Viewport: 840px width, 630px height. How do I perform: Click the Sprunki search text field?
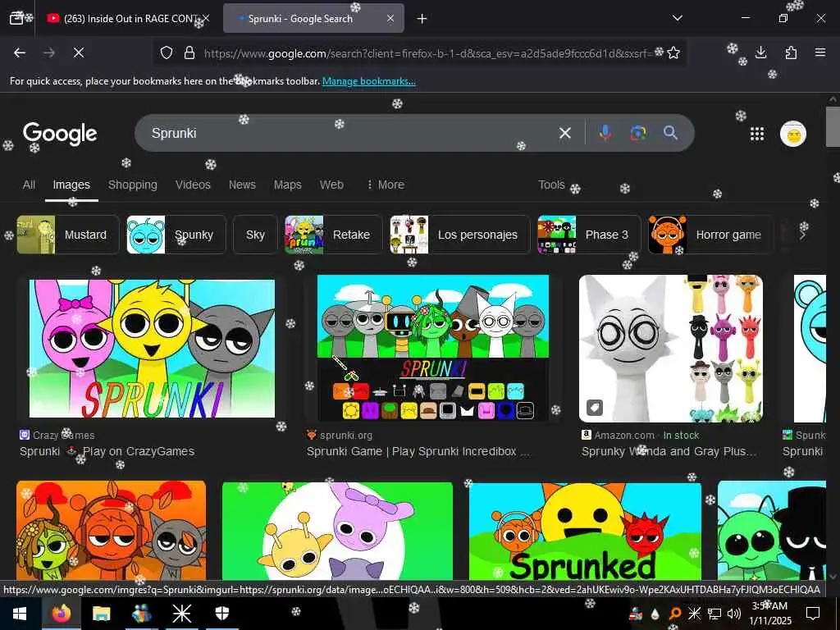click(x=348, y=133)
